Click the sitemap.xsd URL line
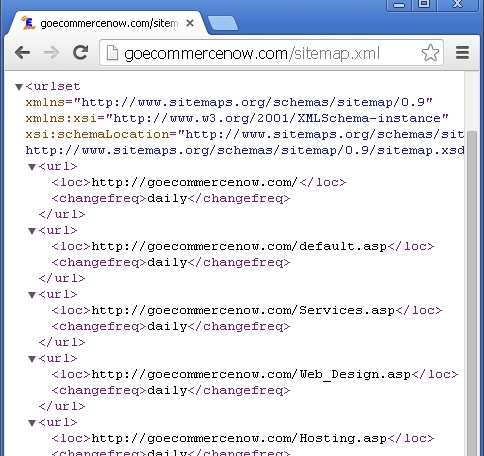The width and height of the screenshot is (484, 456). coord(245,150)
